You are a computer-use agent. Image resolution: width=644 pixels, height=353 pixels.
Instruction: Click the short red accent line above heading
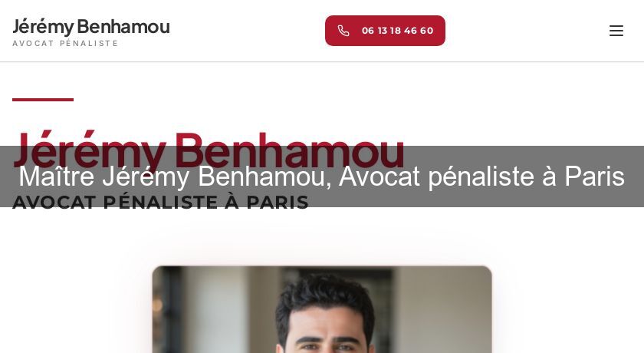click(x=43, y=100)
